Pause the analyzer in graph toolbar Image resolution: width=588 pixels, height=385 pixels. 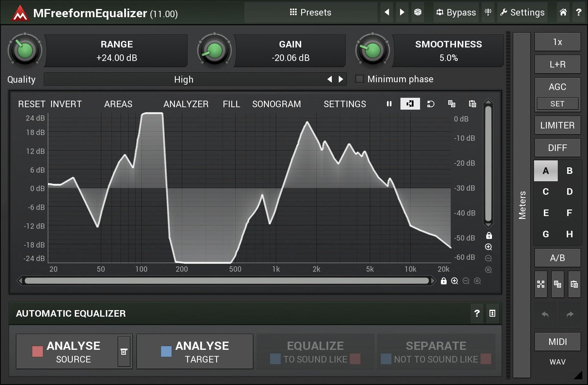389,104
